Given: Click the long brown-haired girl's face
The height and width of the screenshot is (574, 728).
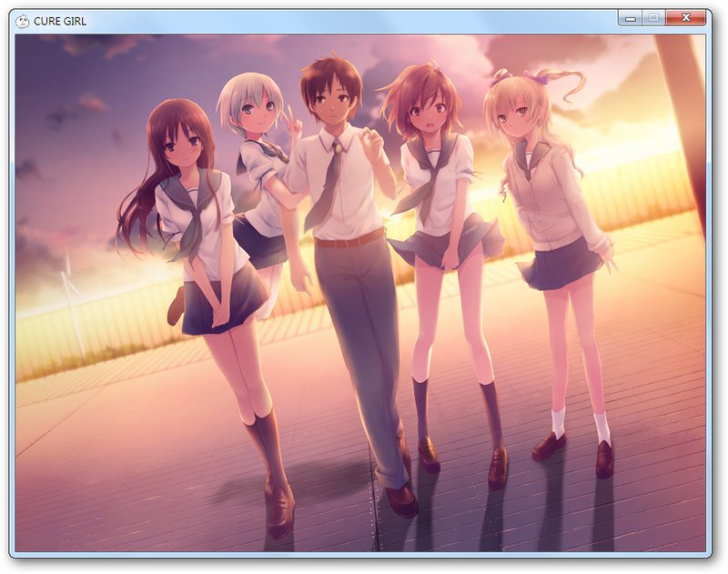Looking at the screenshot, I should (183, 148).
